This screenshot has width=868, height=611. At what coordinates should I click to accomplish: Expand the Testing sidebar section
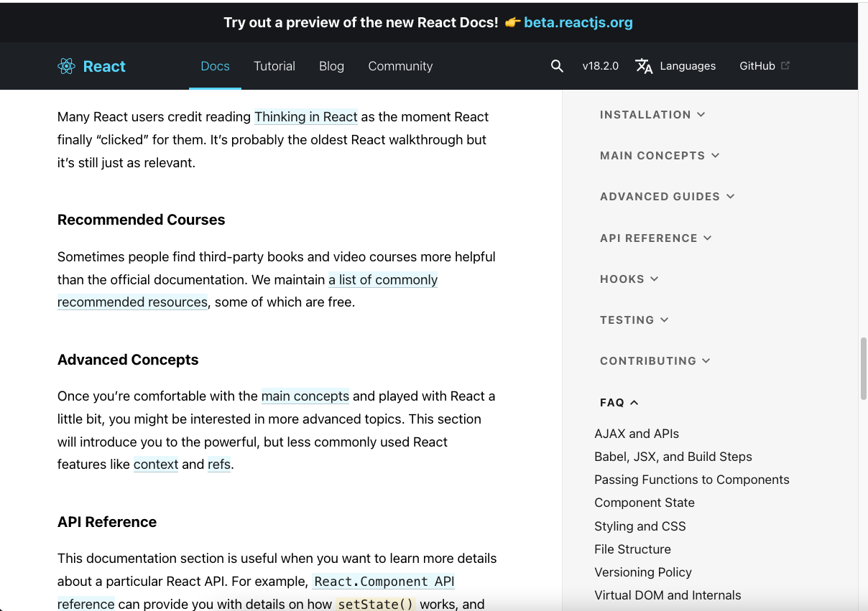pos(634,320)
